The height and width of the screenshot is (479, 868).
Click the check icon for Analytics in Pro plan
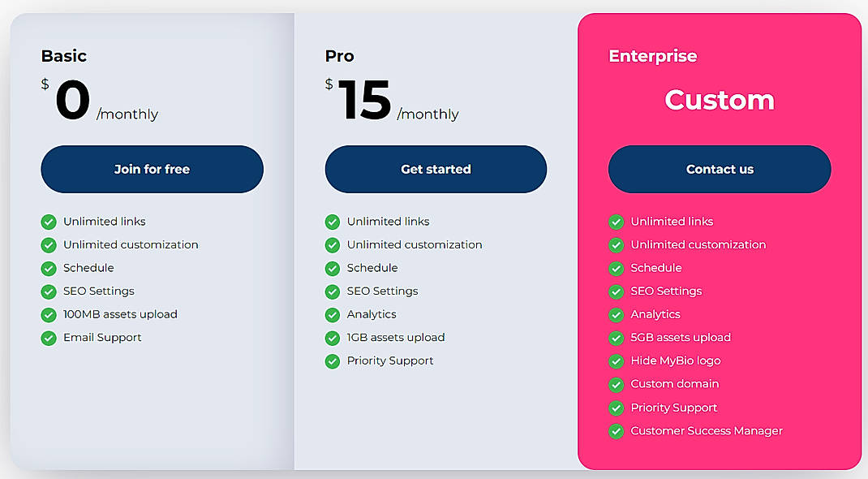333,314
